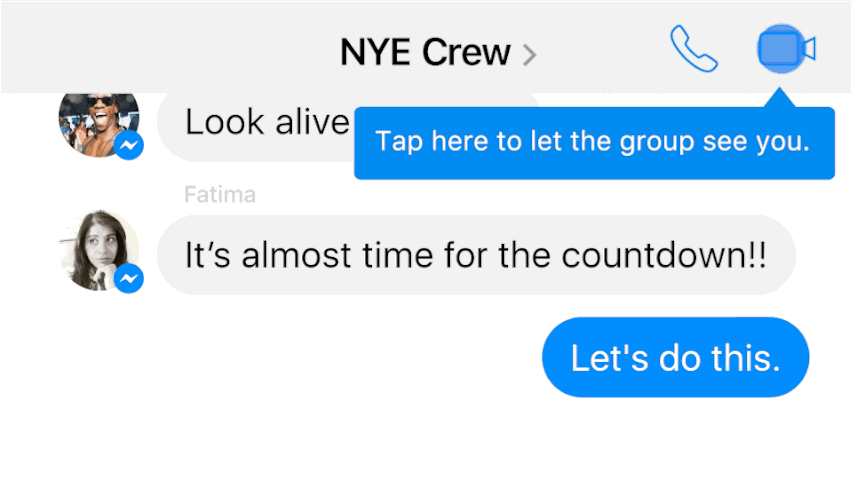Open Fatima's profile photo
Screen dimensions: 853x480
[99, 250]
